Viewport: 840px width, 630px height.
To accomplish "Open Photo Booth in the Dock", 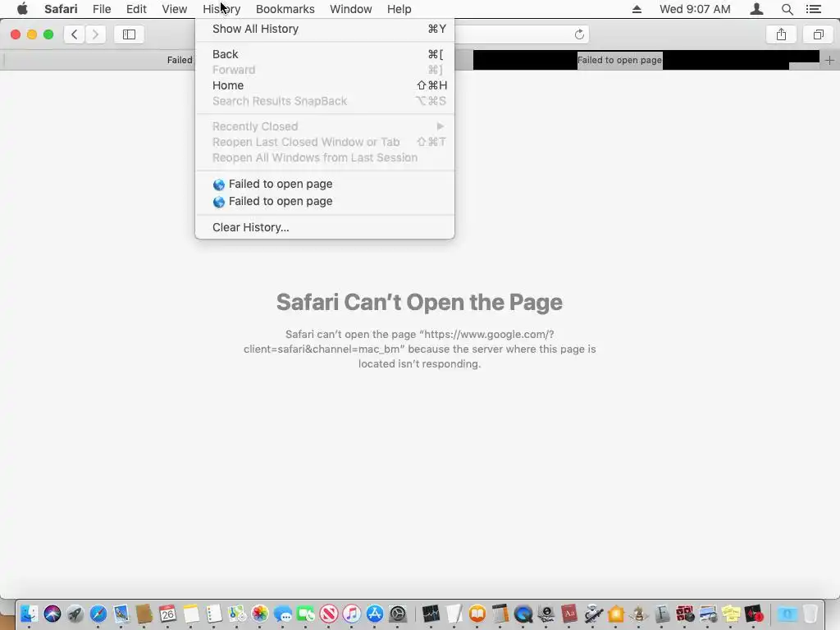I will tap(685, 614).
